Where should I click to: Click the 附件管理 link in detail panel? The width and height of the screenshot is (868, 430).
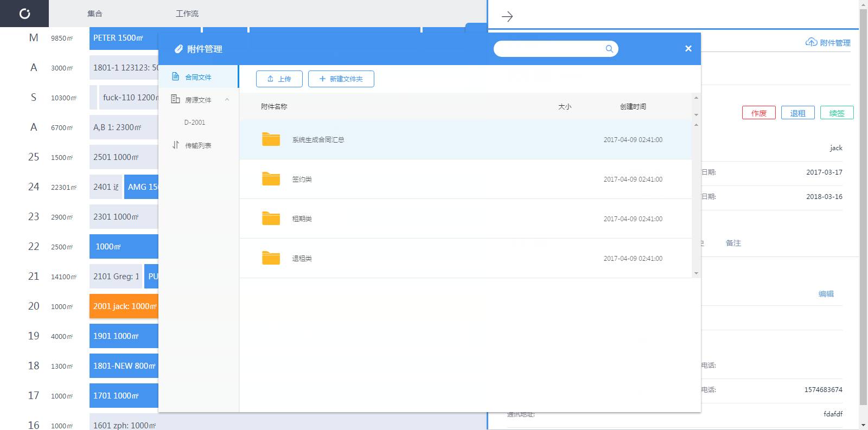835,43
